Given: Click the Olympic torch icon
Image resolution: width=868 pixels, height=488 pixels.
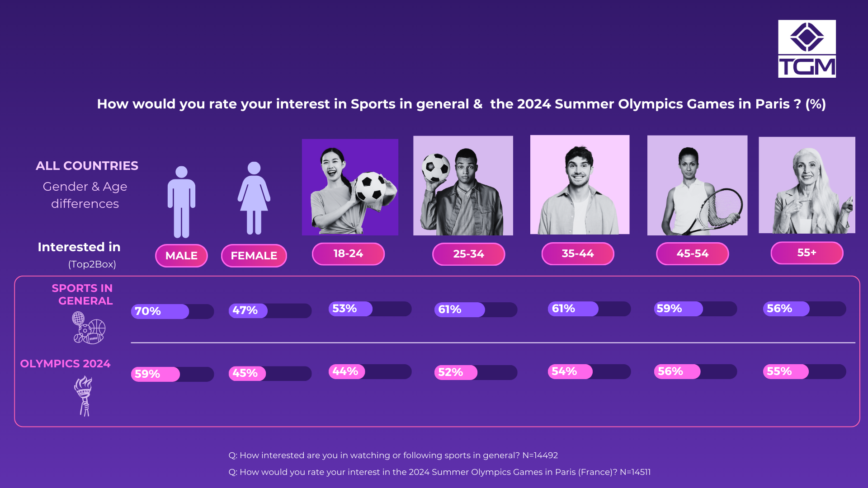Looking at the screenshot, I should coord(84,395).
